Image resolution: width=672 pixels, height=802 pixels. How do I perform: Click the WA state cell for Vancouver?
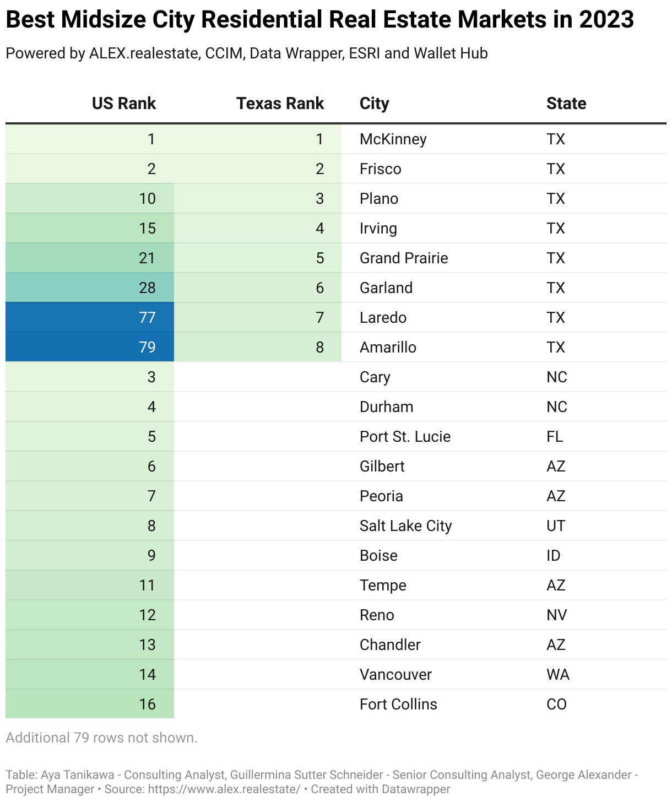[557, 674]
